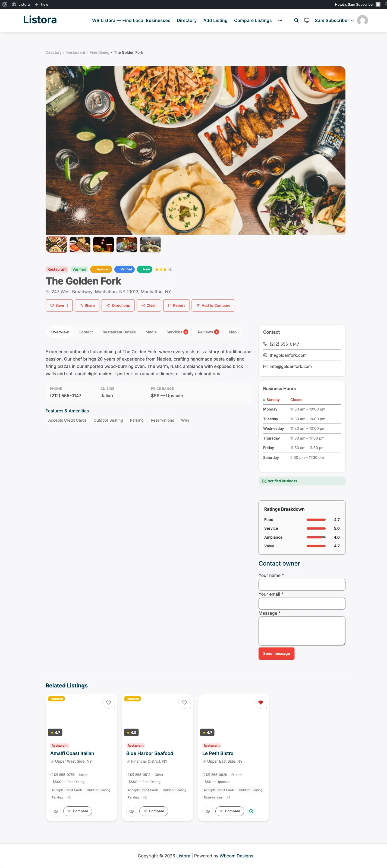Viewport: 387px width, 868px height.
Task: Click quick-view eye on Le Petit Bistro card
Action: [x=208, y=811]
